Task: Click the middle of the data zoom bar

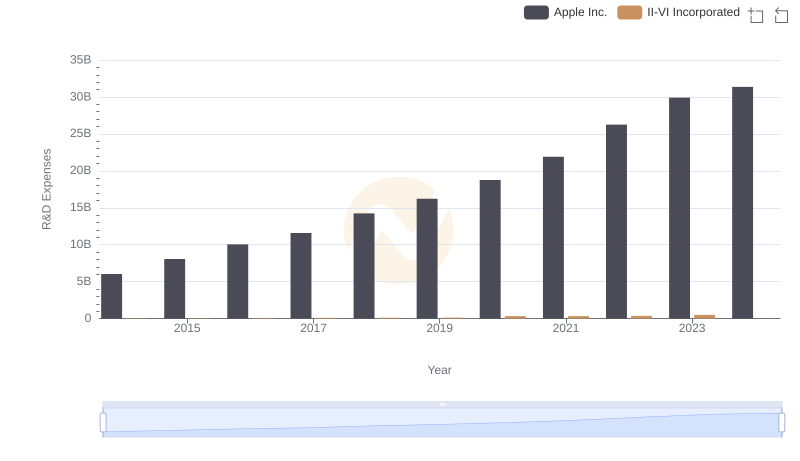Action: click(442, 422)
